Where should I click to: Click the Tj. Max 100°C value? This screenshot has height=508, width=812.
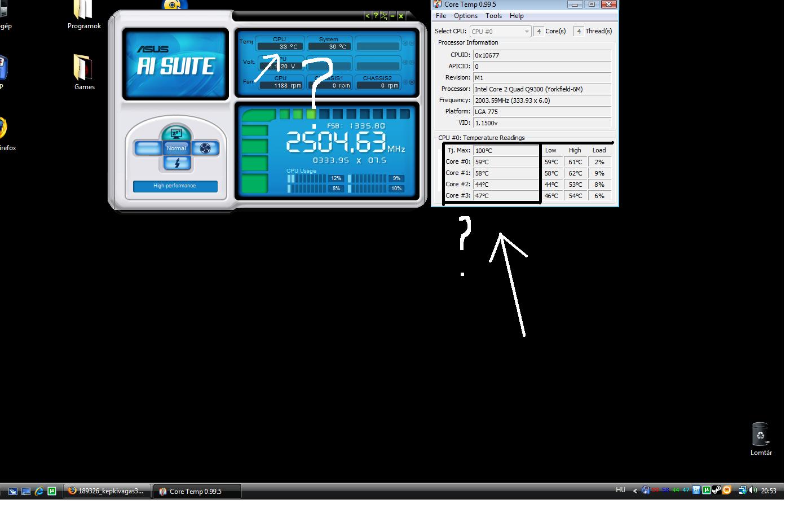506,151
